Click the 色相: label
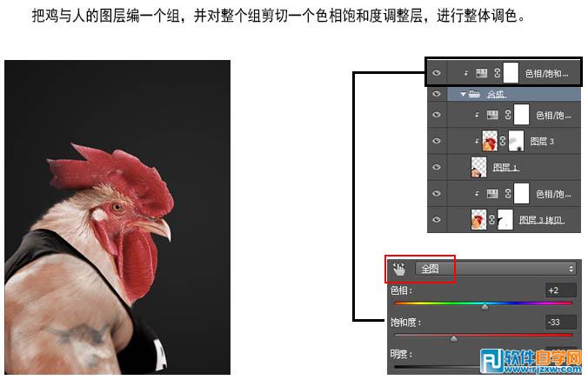Viewport: 588px width, 380px height. pos(401,290)
